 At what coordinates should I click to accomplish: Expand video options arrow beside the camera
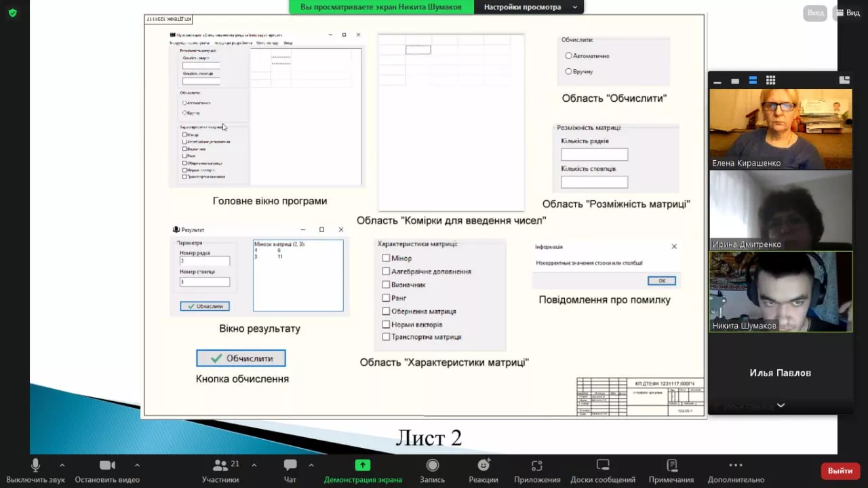point(137,466)
